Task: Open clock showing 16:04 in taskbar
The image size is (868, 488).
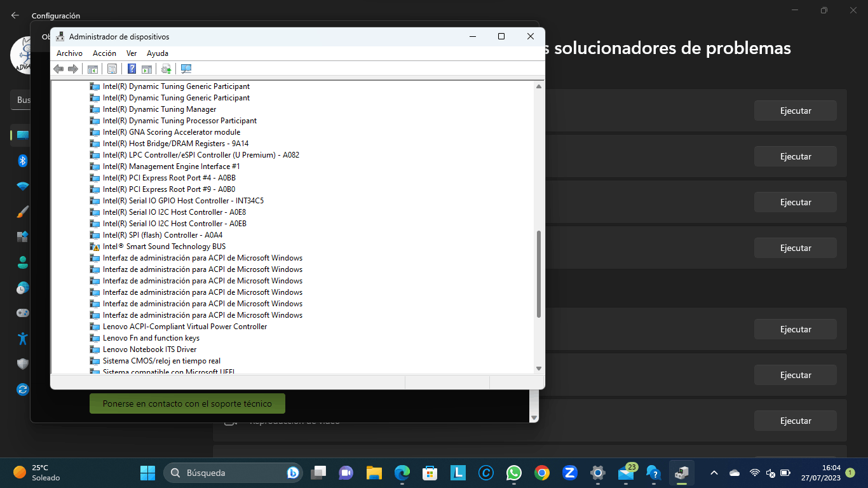Action: (x=821, y=473)
